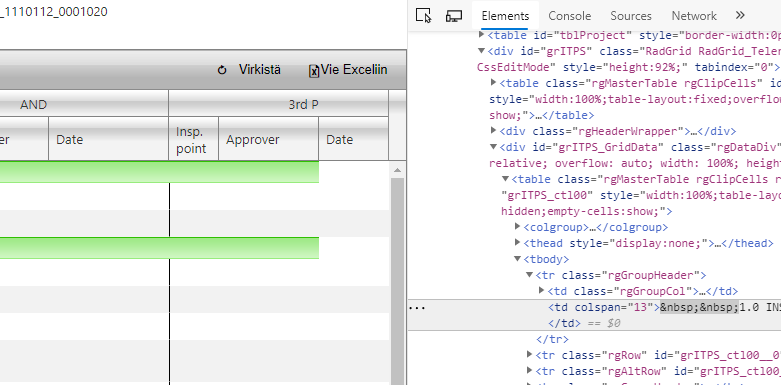Image resolution: width=781 pixels, height=385 pixels.
Task: Expand the rgRow tr node
Action: pos(530,355)
